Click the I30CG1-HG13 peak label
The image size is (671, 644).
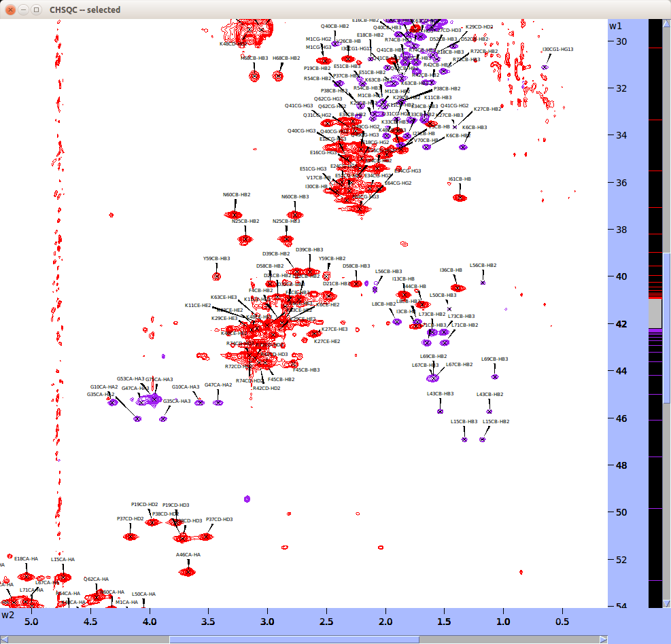click(557, 49)
